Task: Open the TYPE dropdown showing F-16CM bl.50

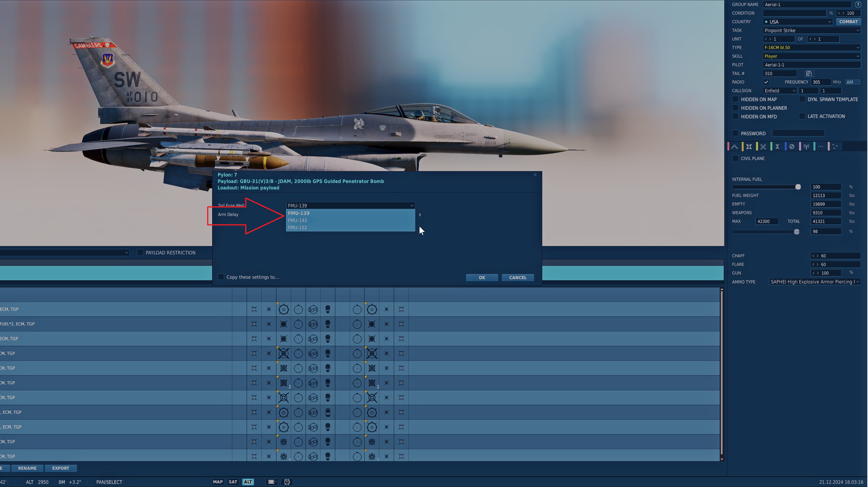Action: [812, 48]
